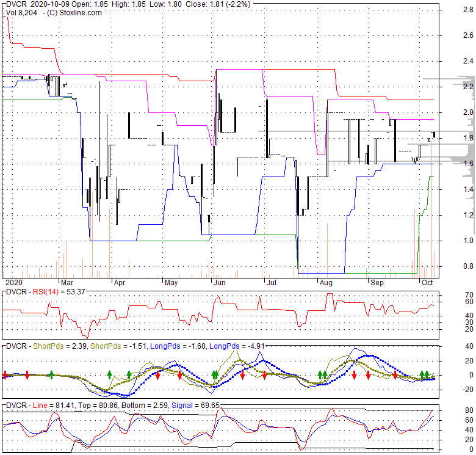Screen dimensions: 476x455
Task: Jump to the Jul label on the time axis
Action: (x=271, y=283)
